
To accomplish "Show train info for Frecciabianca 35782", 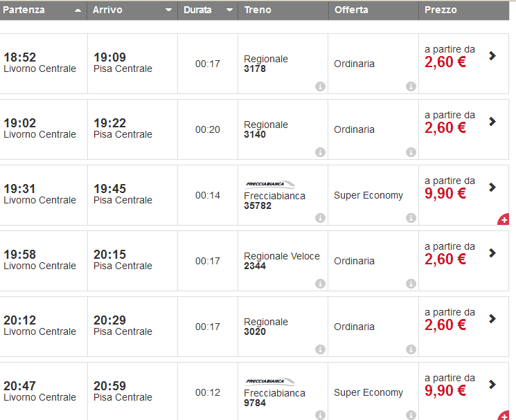I will 320,218.
